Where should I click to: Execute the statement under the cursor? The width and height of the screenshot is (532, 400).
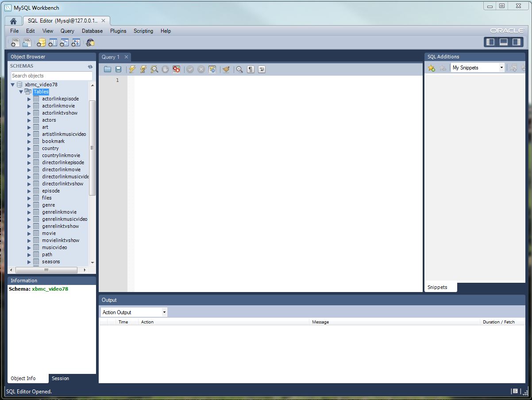click(143, 69)
